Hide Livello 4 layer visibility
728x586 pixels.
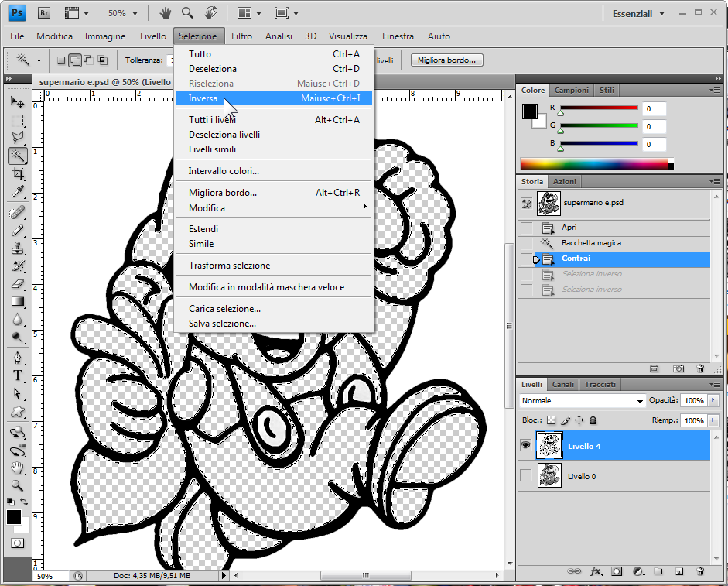[525, 445]
